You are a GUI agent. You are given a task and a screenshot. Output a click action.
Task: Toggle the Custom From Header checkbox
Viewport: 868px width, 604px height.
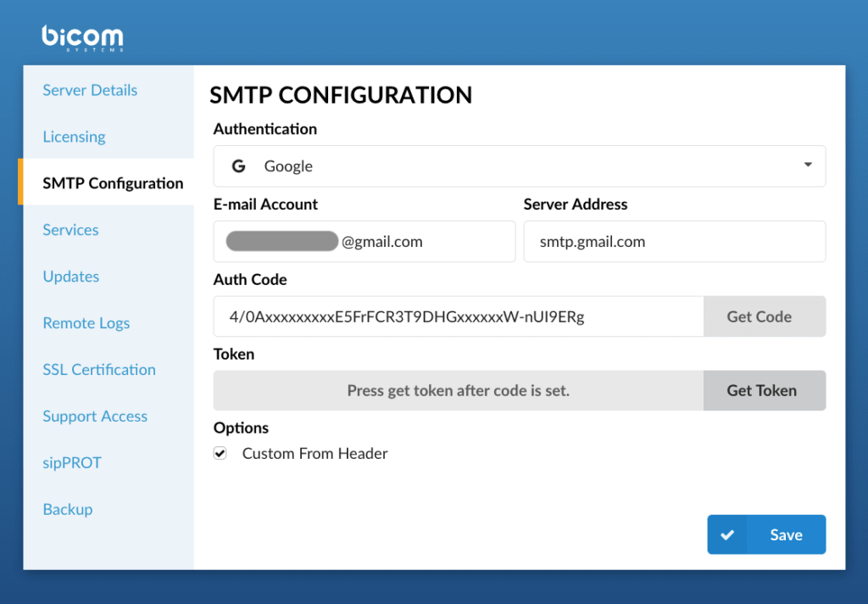point(220,453)
